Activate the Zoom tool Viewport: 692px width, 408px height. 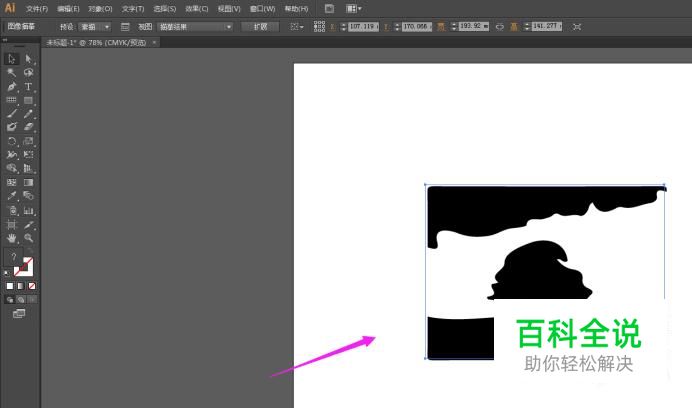(28, 239)
